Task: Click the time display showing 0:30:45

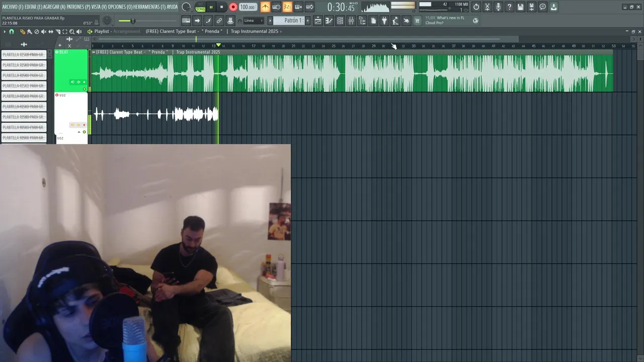Action: pos(341,7)
